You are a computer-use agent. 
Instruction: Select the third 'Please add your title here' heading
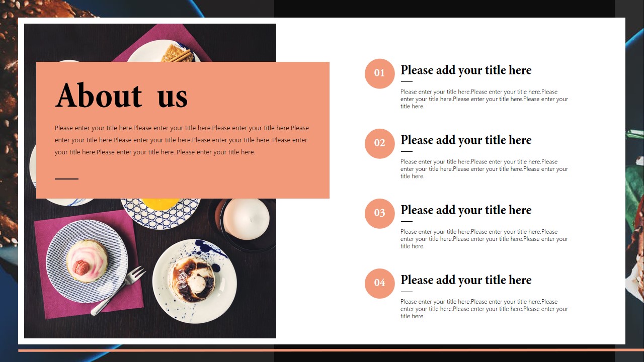466,210
